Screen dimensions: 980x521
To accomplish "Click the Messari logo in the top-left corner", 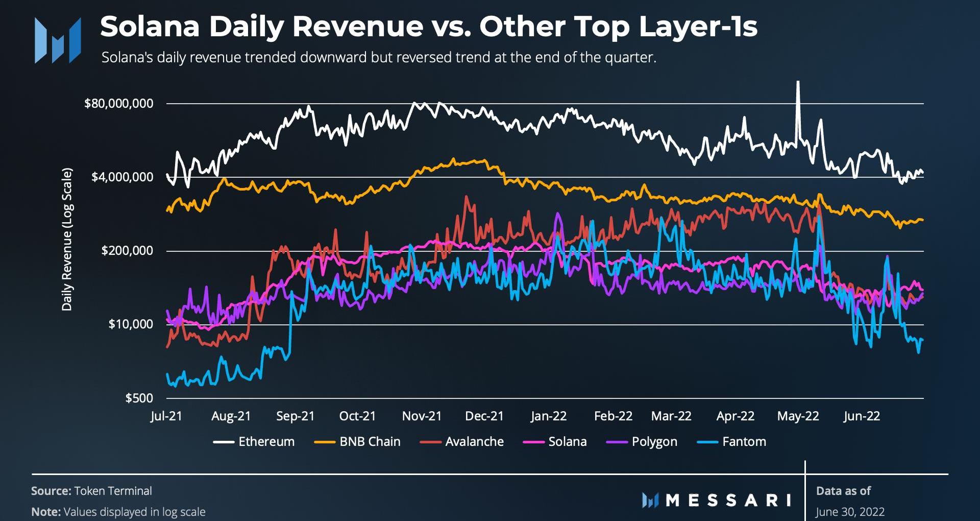I will [x=58, y=40].
